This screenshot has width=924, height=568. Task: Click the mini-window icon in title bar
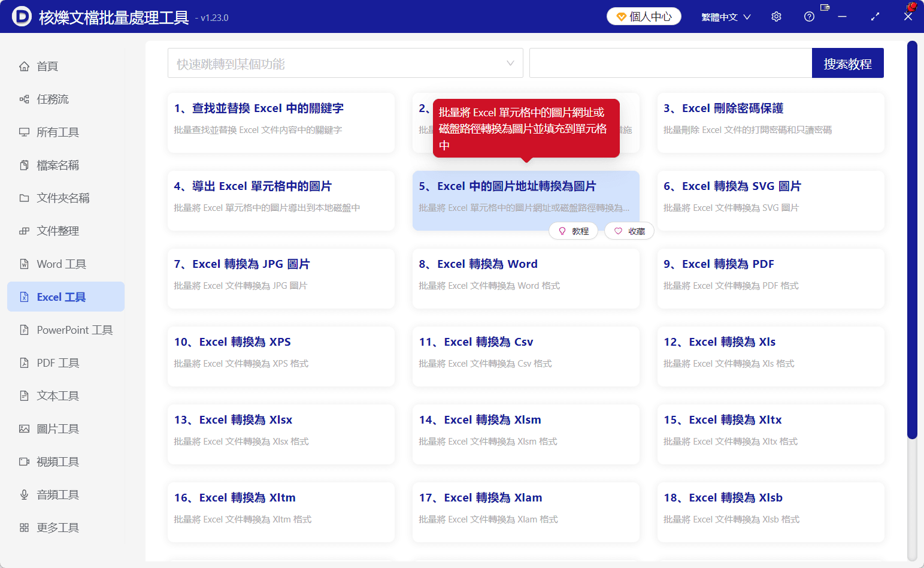coord(825,7)
